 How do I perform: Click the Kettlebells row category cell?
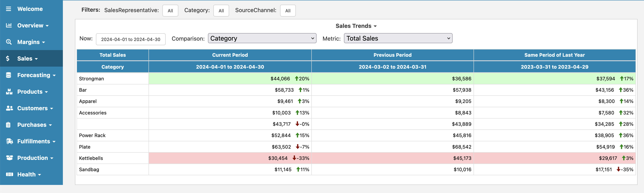pos(112,158)
